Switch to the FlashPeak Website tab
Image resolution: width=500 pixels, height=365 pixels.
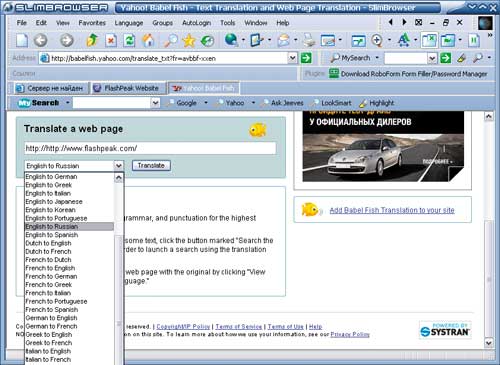pos(129,88)
